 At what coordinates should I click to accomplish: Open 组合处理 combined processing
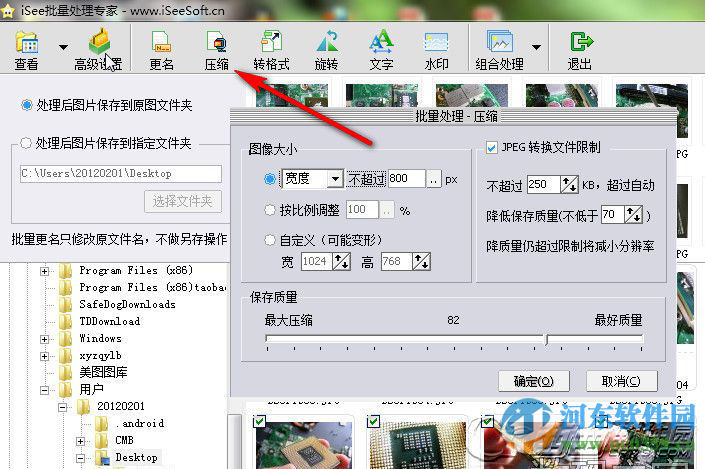(500, 50)
